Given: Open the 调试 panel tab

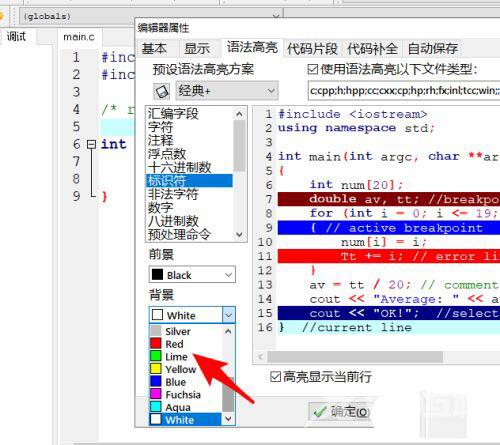Looking at the screenshot, I should pyautogui.click(x=16, y=36).
